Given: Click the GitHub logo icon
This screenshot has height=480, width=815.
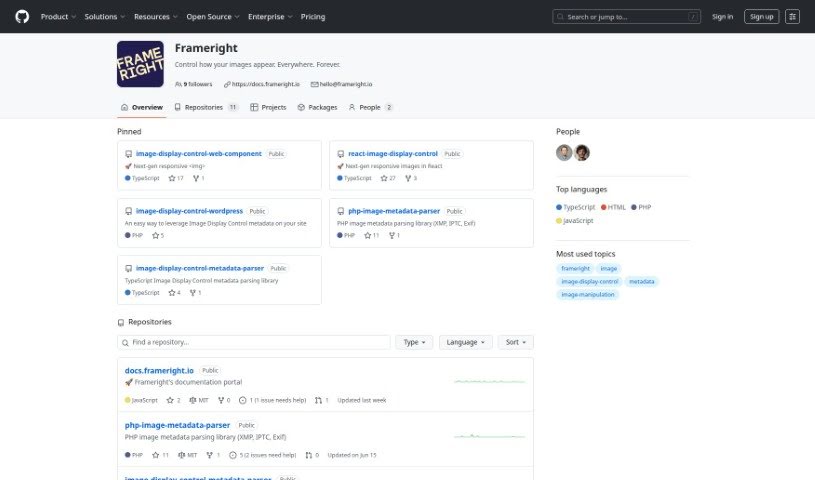Looking at the screenshot, I should point(22,16).
